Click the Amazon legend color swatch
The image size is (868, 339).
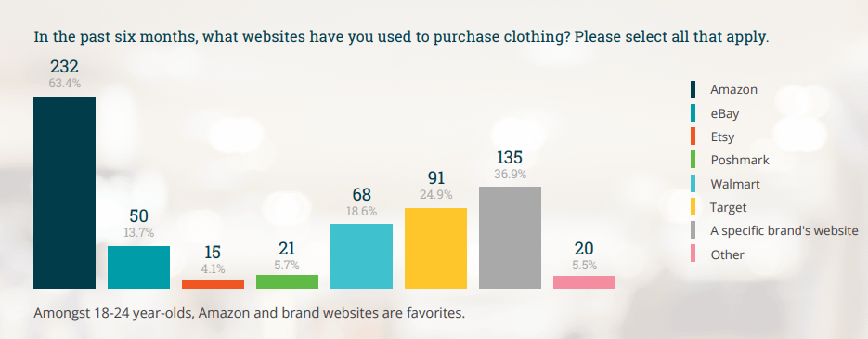tap(693, 89)
